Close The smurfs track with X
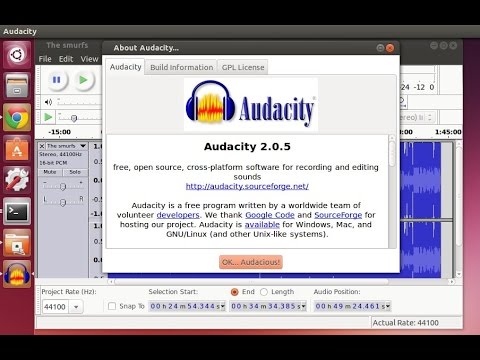The width and height of the screenshot is (480, 360). click(x=42, y=146)
